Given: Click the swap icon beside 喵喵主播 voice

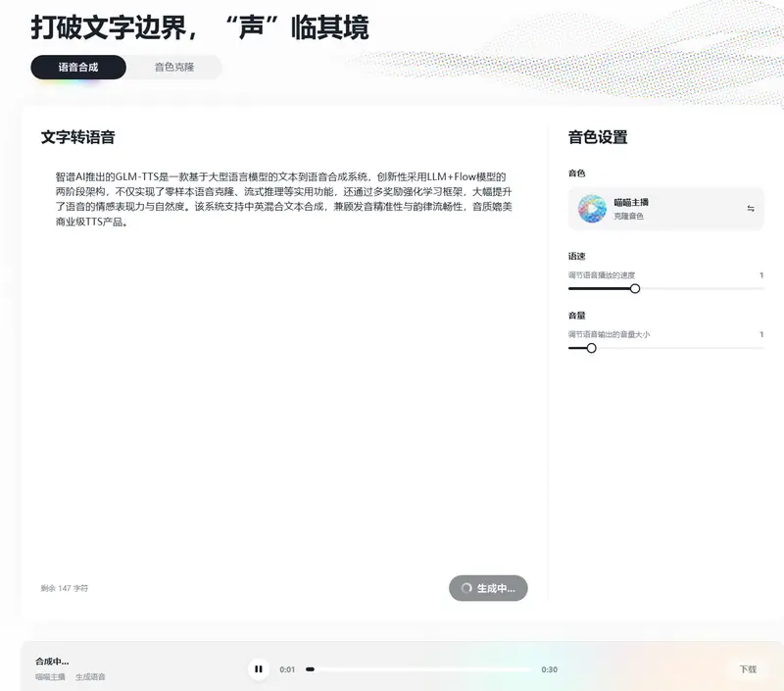Looking at the screenshot, I should [x=752, y=207].
